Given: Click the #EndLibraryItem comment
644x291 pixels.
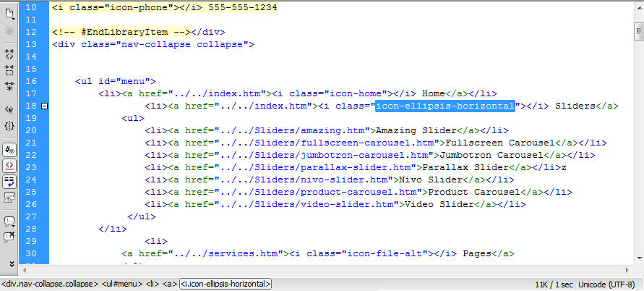Looking at the screenshot, I should pos(122,32).
